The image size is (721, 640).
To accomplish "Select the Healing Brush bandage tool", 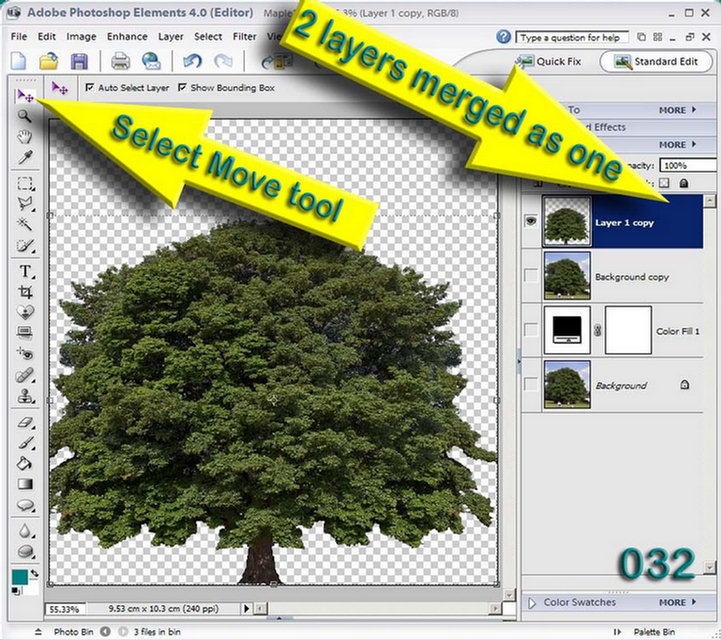I will click(25, 375).
